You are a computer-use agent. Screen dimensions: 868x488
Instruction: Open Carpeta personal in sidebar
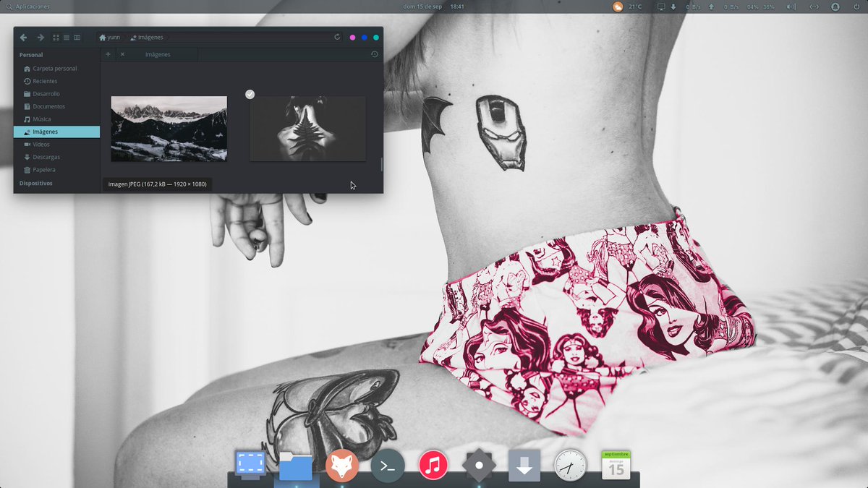click(x=56, y=69)
